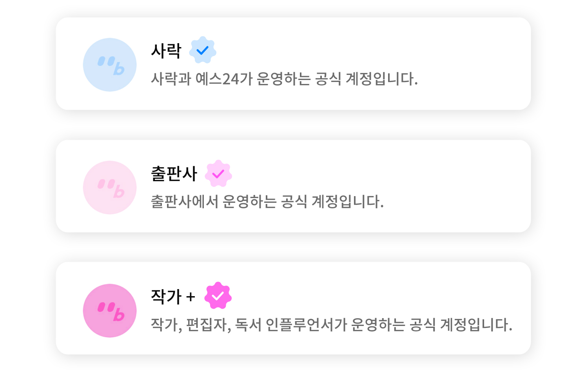Image resolution: width=588 pixels, height=375 pixels.
Task: Click the plus sign after 작가
Action: (x=191, y=297)
